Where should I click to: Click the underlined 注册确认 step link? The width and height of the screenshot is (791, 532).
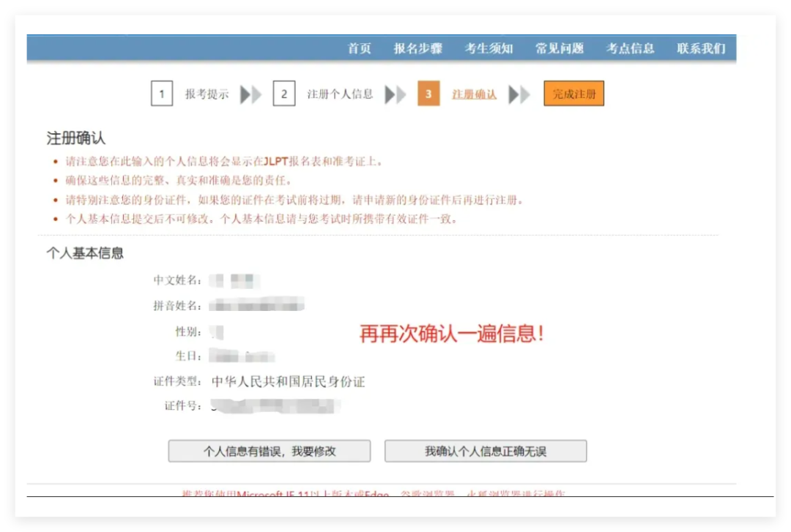tap(474, 94)
